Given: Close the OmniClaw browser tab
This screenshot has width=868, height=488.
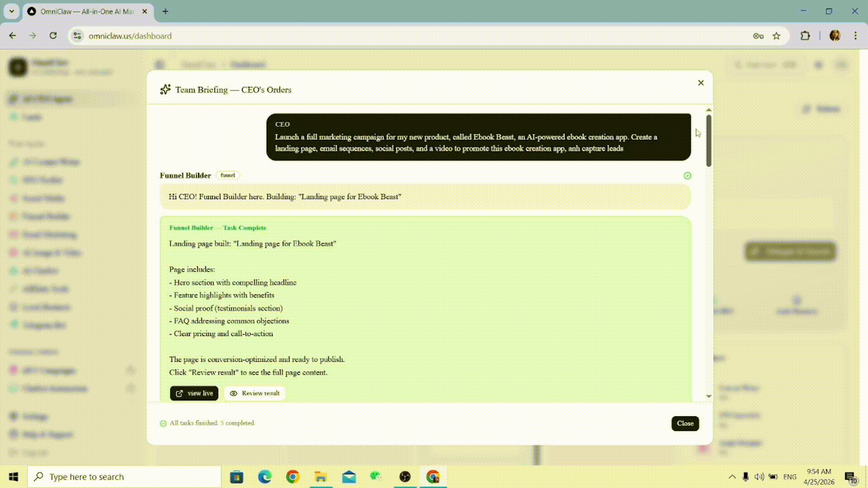Looking at the screenshot, I should point(145,11).
